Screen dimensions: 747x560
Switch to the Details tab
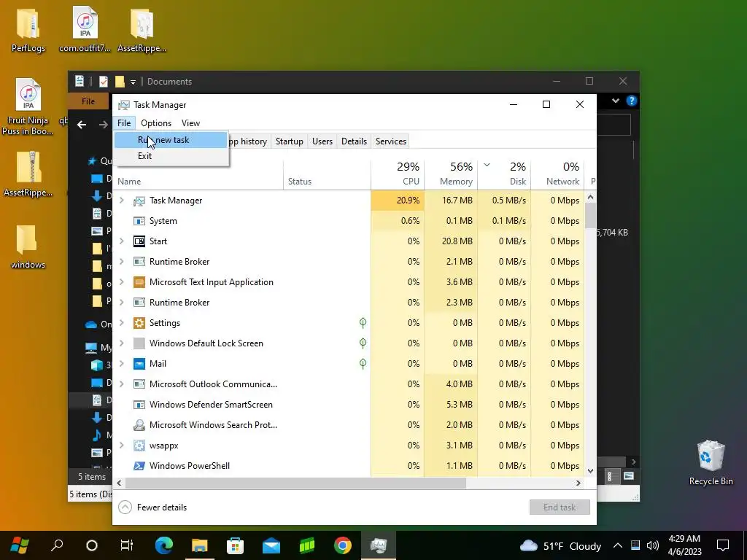tap(354, 141)
